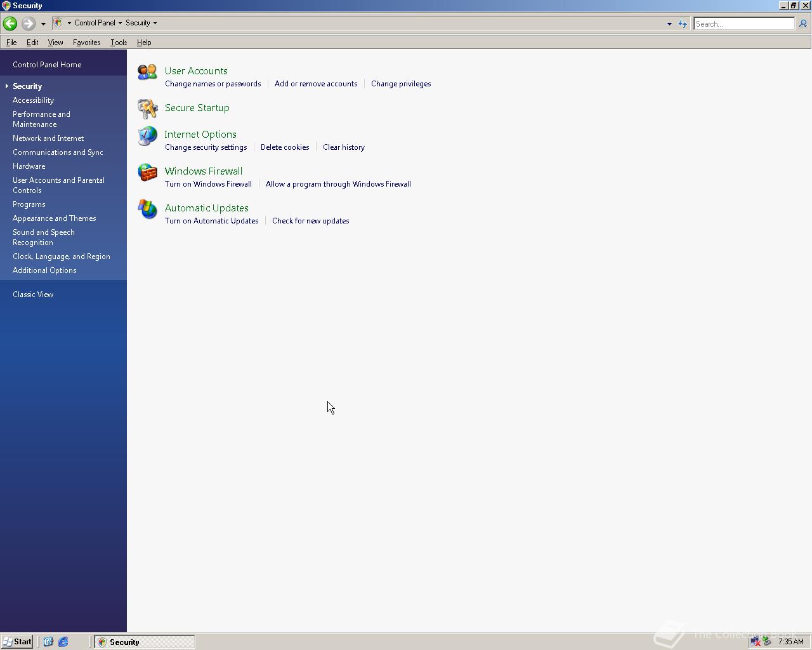Click Add or remove accounts
The width and height of the screenshot is (812, 650).
point(316,84)
